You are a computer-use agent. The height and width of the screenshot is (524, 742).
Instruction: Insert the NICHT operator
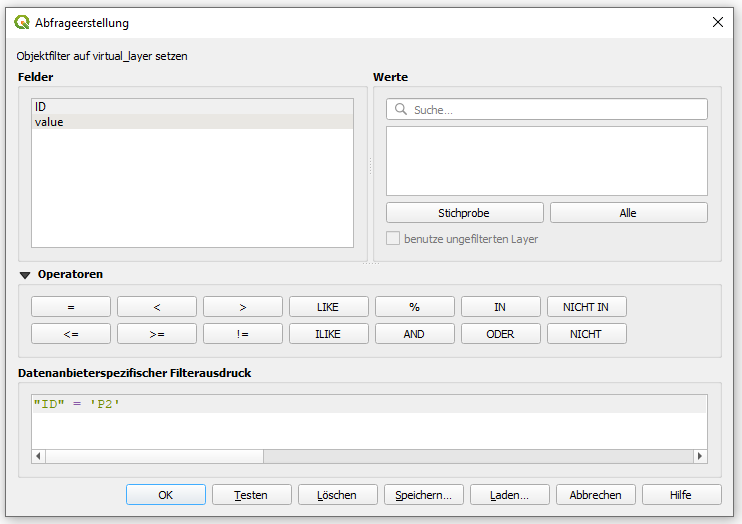587,334
